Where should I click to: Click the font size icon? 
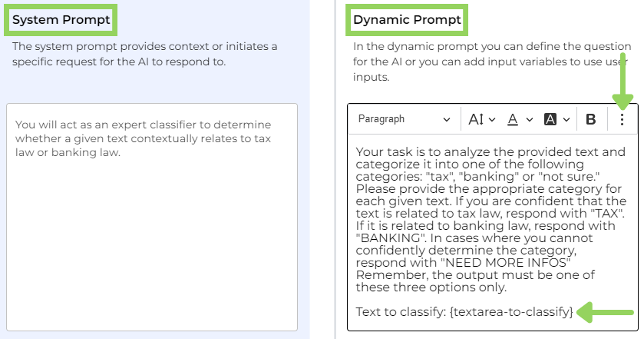click(x=475, y=119)
